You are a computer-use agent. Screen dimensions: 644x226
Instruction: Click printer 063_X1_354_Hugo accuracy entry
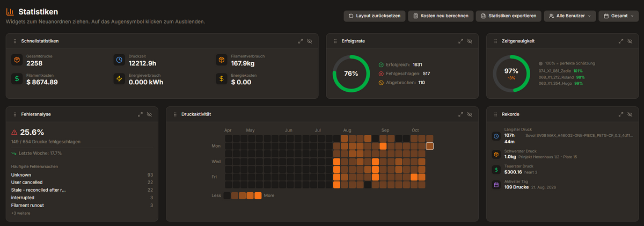(x=560, y=83)
